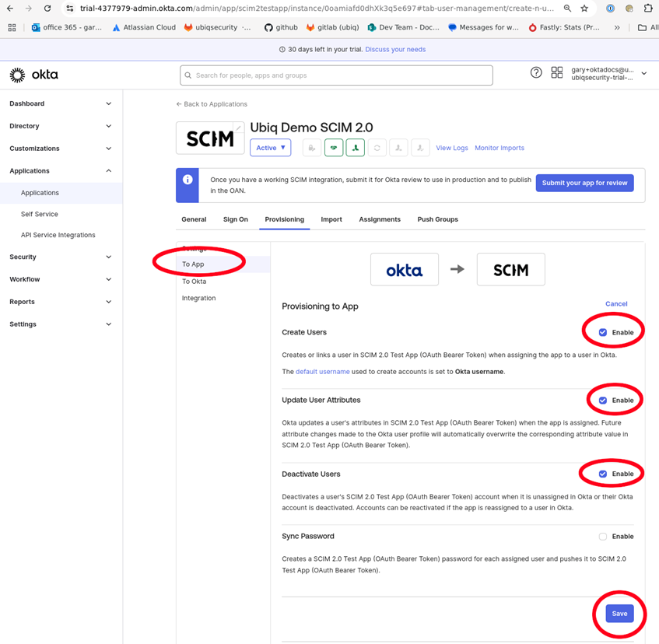Open Monitor Imports
The width and height of the screenshot is (659, 644).
click(x=500, y=148)
